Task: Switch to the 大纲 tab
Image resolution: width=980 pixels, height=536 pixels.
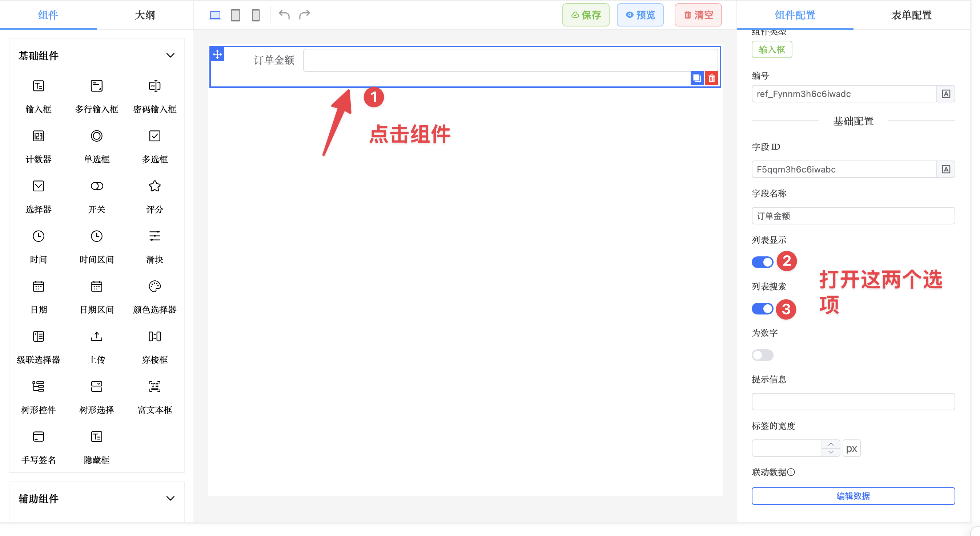Action: tap(144, 15)
